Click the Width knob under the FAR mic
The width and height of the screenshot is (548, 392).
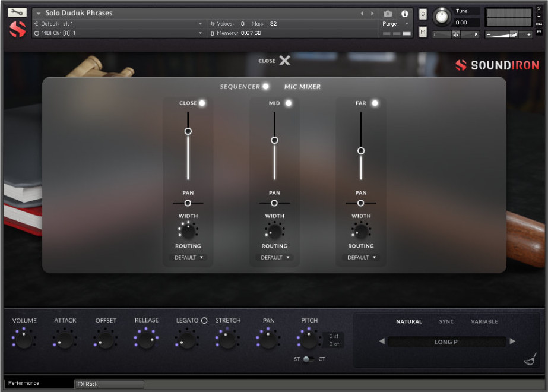click(x=361, y=230)
